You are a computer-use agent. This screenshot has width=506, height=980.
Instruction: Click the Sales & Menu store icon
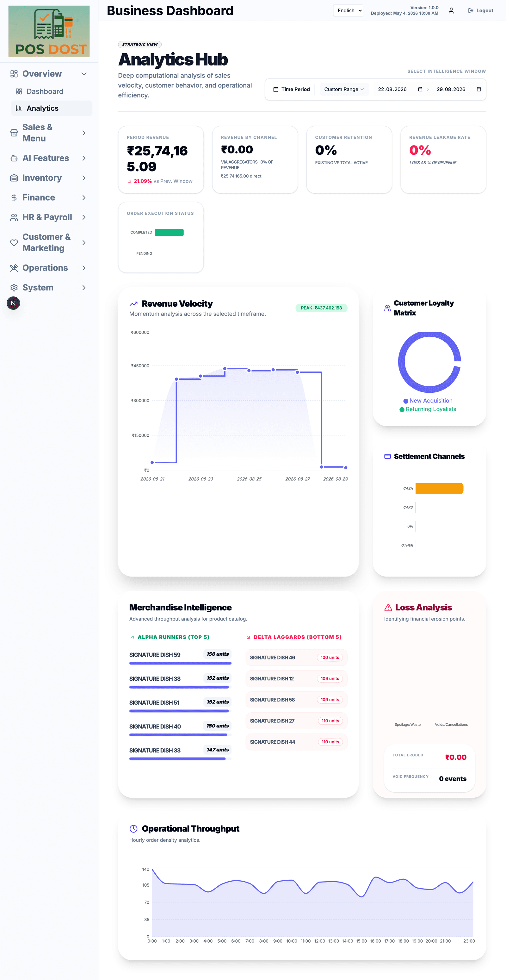tap(14, 133)
